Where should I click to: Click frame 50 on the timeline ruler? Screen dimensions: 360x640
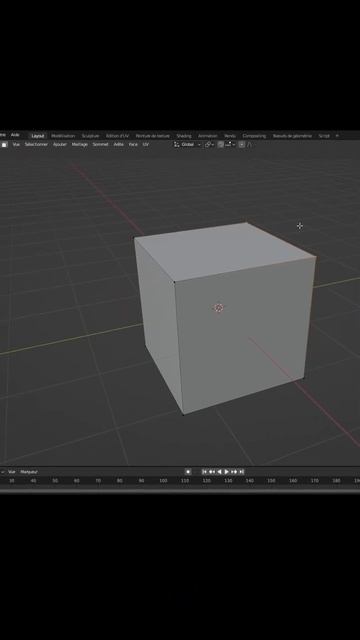[x=55, y=481]
